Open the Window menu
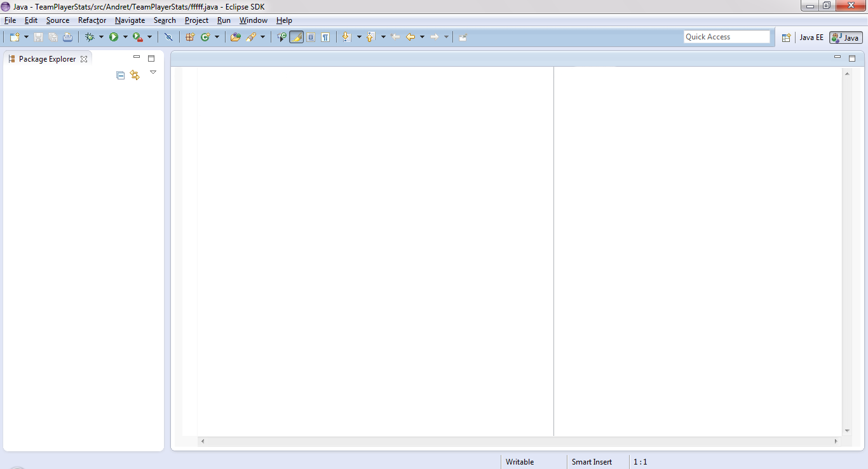This screenshot has width=868, height=469. 254,20
